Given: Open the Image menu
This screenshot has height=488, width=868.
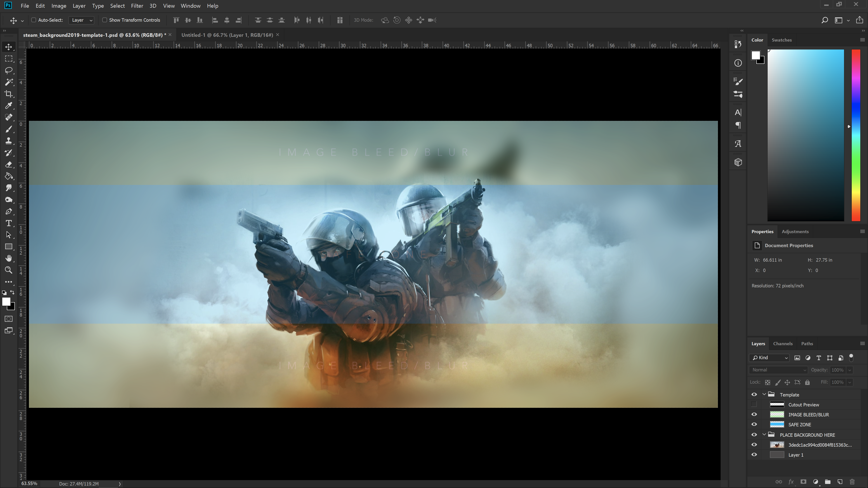Looking at the screenshot, I should (x=59, y=6).
